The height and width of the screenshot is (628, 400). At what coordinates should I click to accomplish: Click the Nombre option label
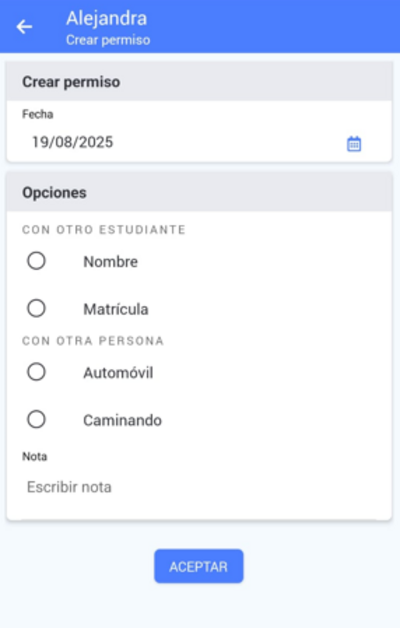coord(111,262)
